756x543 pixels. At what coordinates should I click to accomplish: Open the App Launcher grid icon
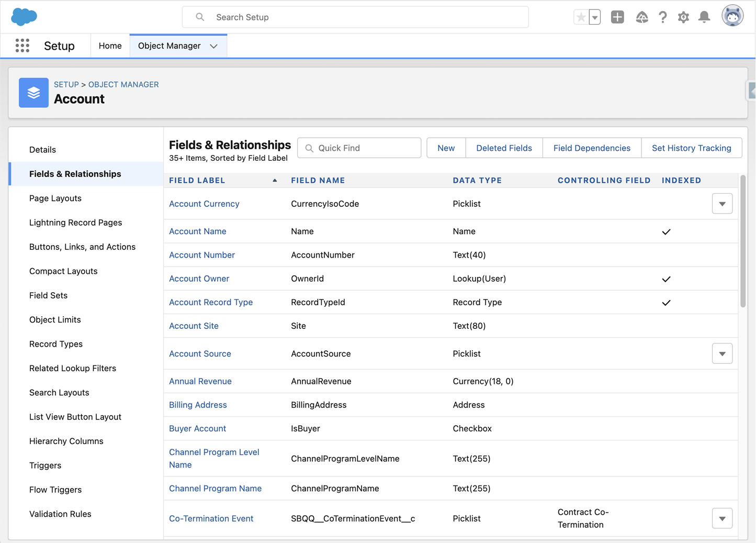click(x=22, y=46)
